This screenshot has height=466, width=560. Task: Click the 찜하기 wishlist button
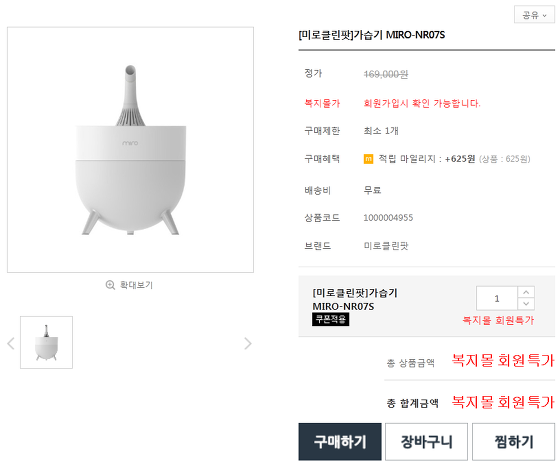[x=513, y=442]
